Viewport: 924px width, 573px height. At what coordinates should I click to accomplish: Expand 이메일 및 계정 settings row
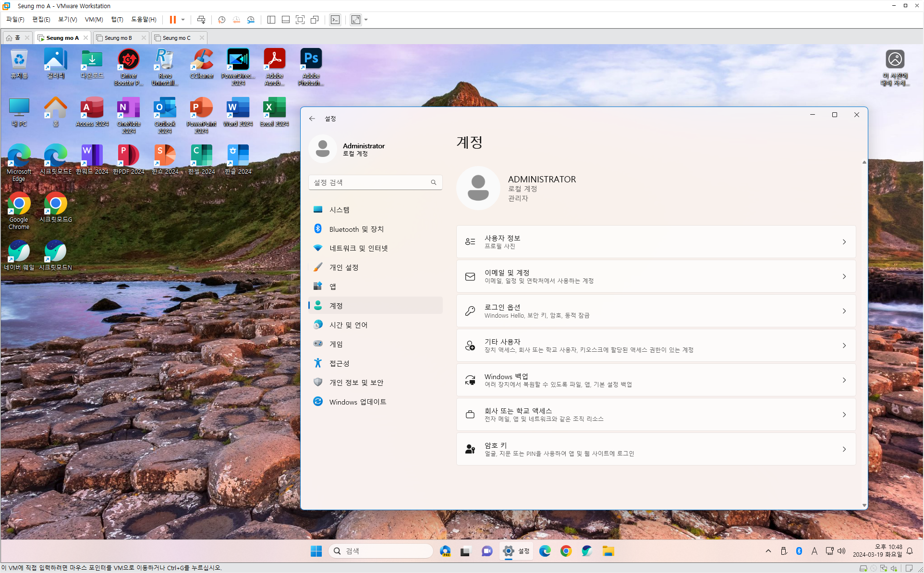pos(656,276)
